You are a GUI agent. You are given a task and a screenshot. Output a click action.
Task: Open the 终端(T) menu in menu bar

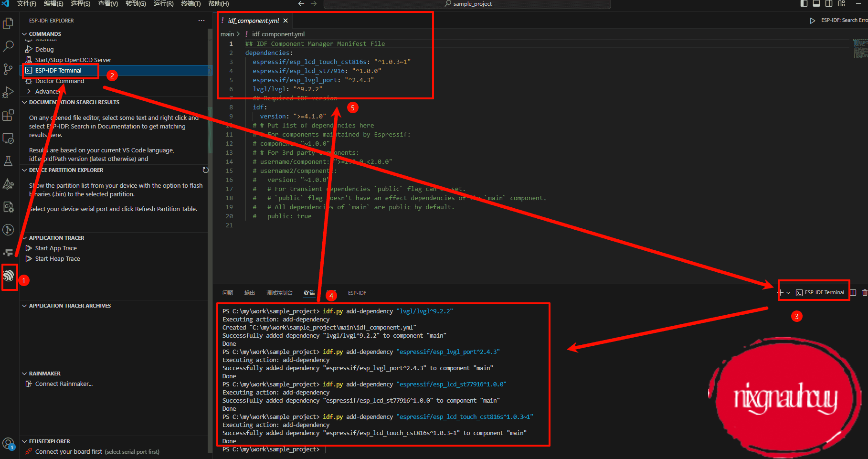point(191,4)
